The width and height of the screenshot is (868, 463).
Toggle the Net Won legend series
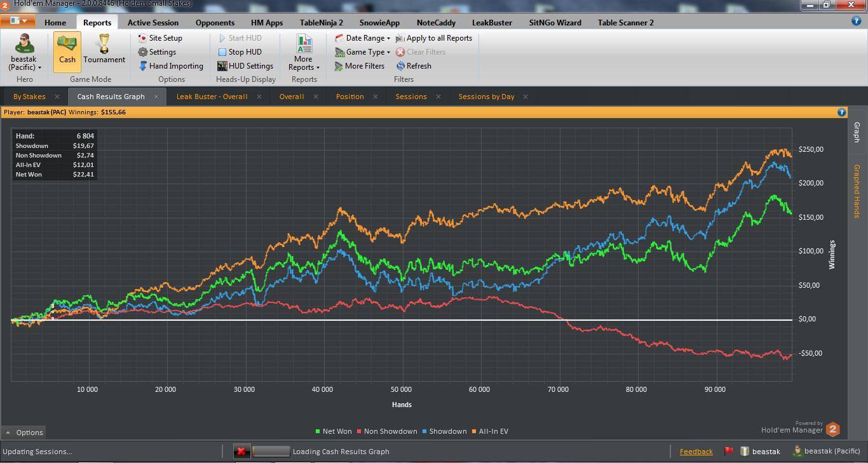pos(334,431)
